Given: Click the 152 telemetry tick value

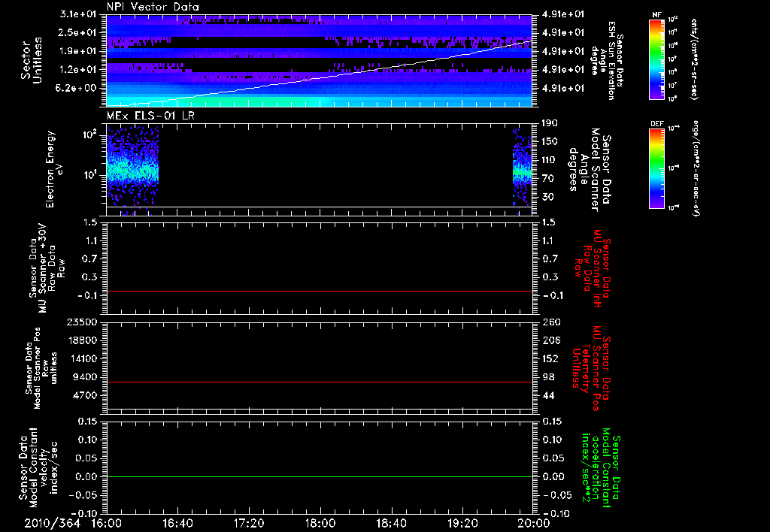Looking at the screenshot, I should point(551,358).
